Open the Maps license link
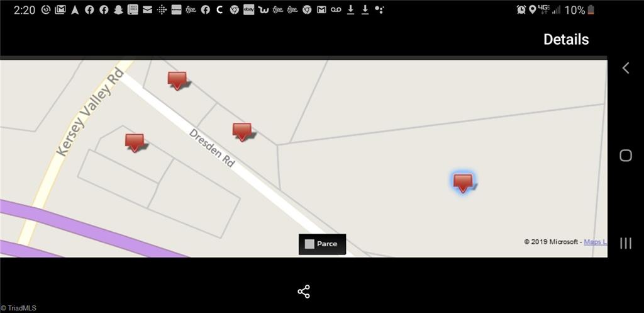 (x=595, y=242)
